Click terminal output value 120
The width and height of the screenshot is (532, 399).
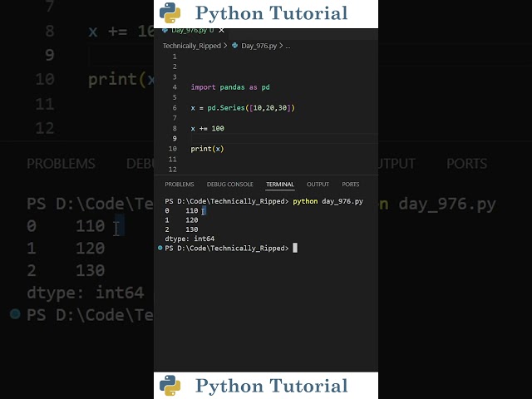(x=192, y=220)
